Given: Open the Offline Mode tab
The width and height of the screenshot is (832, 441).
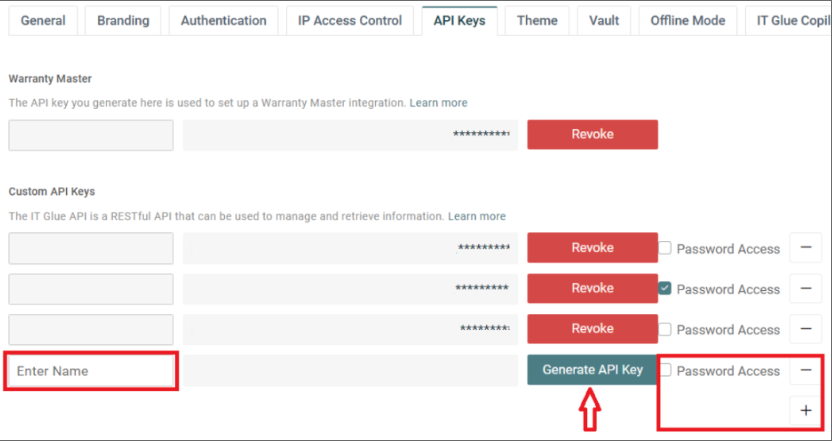Looking at the screenshot, I should click(688, 21).
